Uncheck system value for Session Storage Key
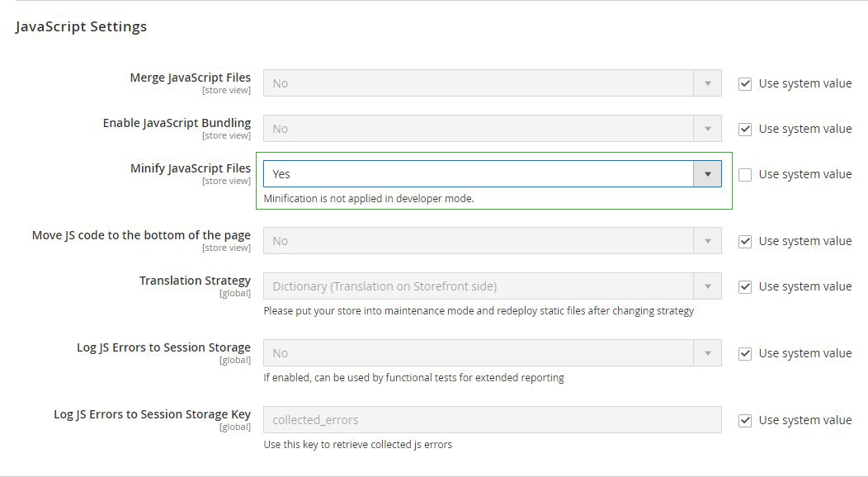 pyautogui.click(x=745, y=420)
